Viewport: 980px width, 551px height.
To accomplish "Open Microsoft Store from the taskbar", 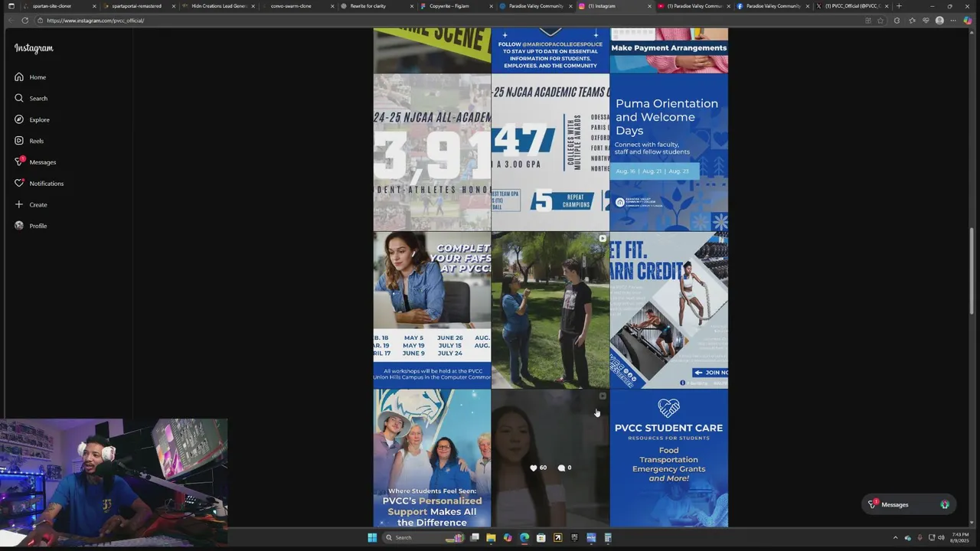I will (541, 538).
